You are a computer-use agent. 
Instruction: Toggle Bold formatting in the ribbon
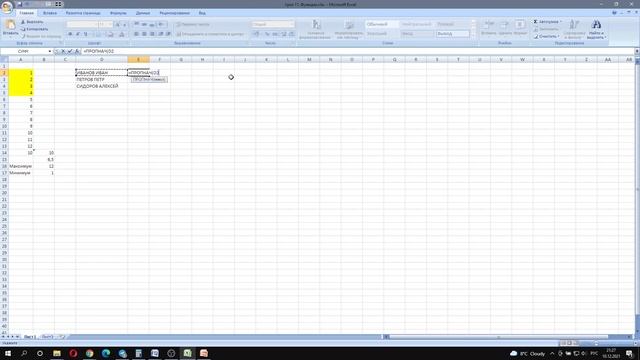(70, 34)
